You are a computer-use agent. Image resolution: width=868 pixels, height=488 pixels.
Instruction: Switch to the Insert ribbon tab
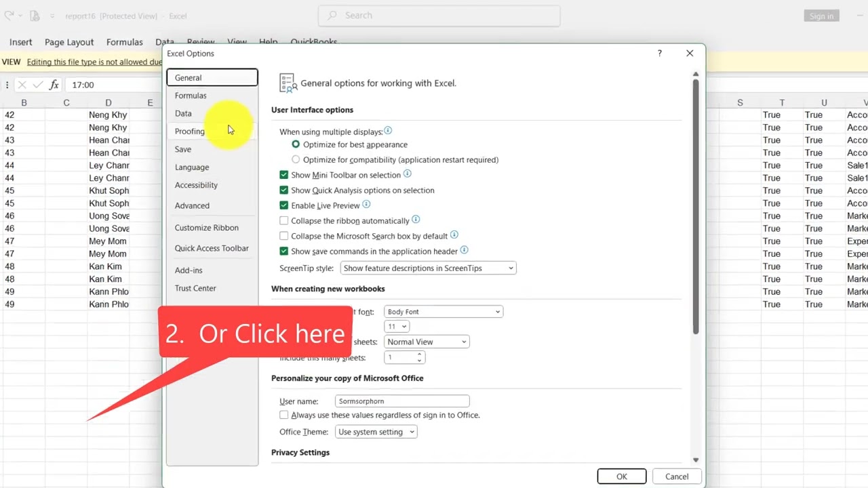(x=20, y=42)
